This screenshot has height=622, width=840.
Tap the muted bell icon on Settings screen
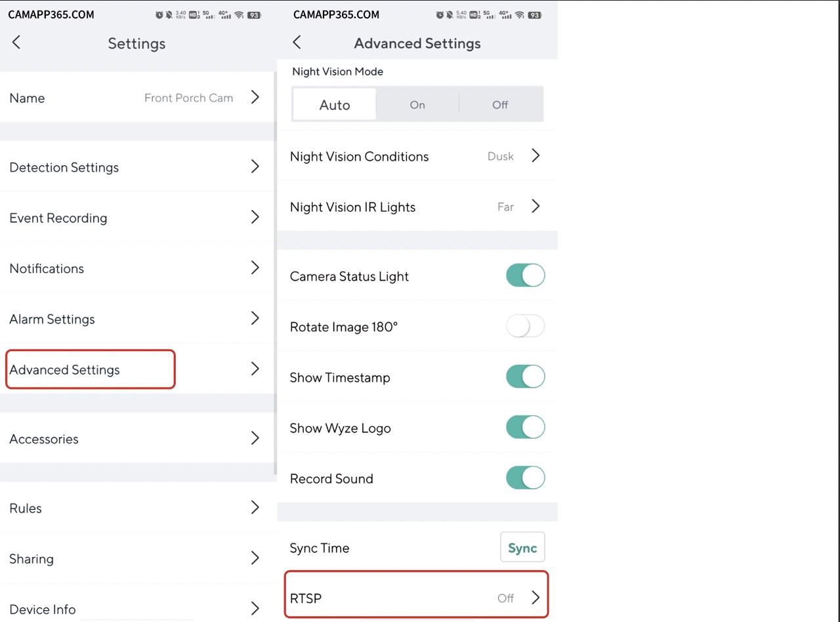(169, 14)
